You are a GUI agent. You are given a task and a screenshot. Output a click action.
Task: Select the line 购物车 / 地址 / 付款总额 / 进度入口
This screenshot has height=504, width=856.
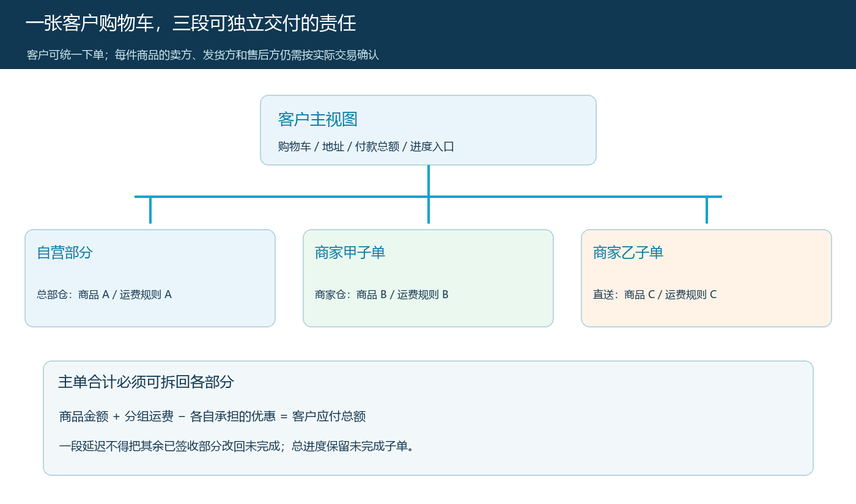[366, 147]
